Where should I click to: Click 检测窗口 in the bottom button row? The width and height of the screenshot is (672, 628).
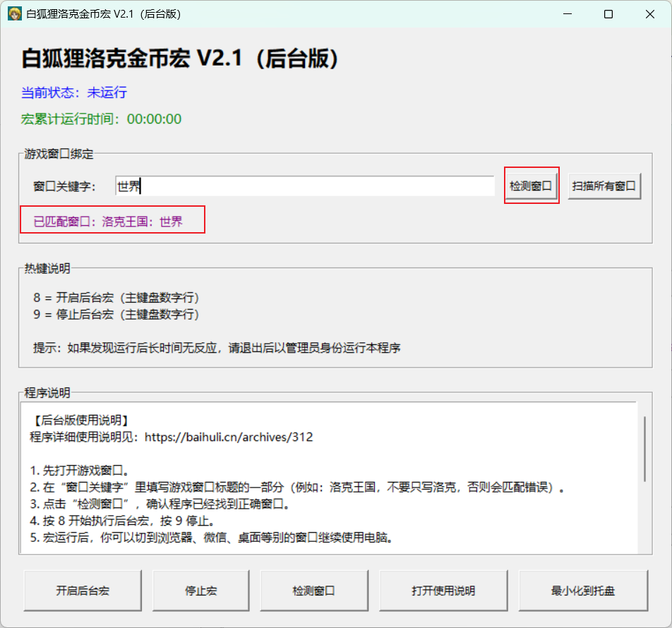[313, 591]
